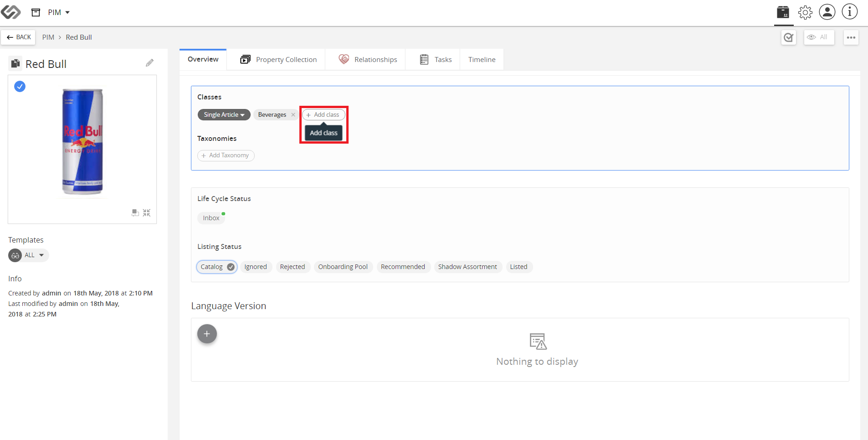Click the archive box icon beside PIM
This screenshot has height=440, width=868.
pos(36,12)
